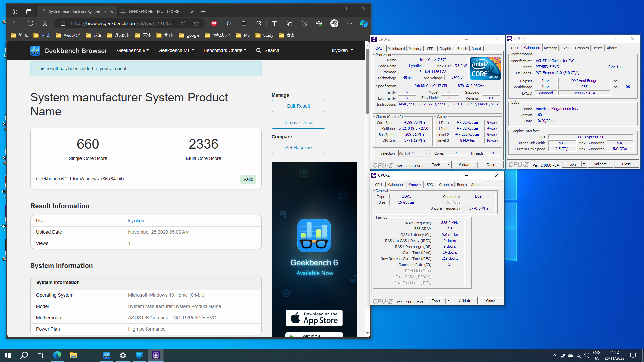Click the Edit Result button

pos(299,106)
